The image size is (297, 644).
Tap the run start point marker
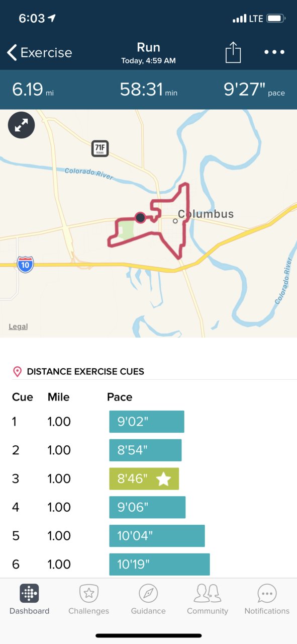point(140,217)
